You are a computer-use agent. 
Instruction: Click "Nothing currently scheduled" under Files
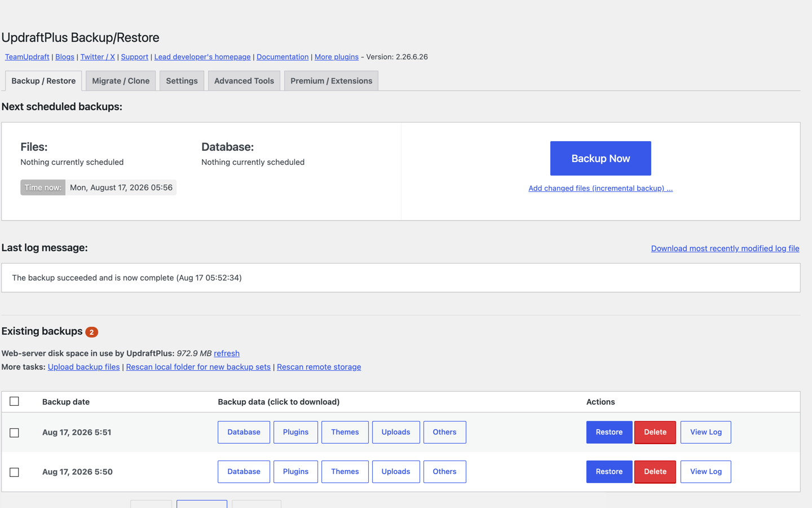[x=72, y=162]
